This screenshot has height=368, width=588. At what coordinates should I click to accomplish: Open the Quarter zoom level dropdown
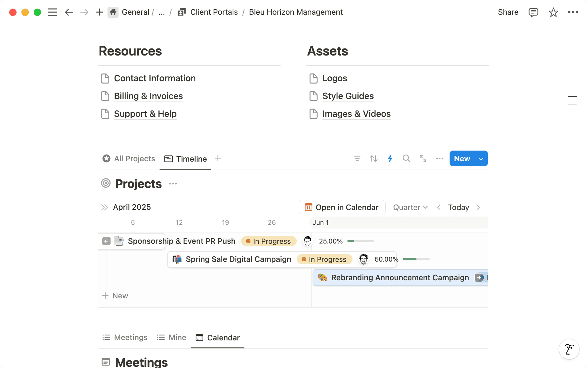click(410, 207)
